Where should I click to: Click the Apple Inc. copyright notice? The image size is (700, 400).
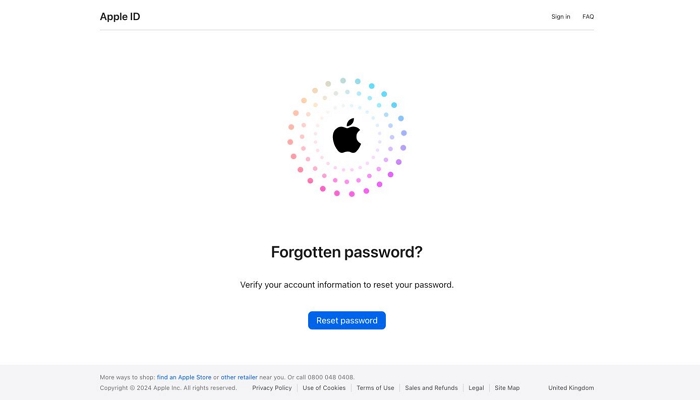(x=168, y=388)
